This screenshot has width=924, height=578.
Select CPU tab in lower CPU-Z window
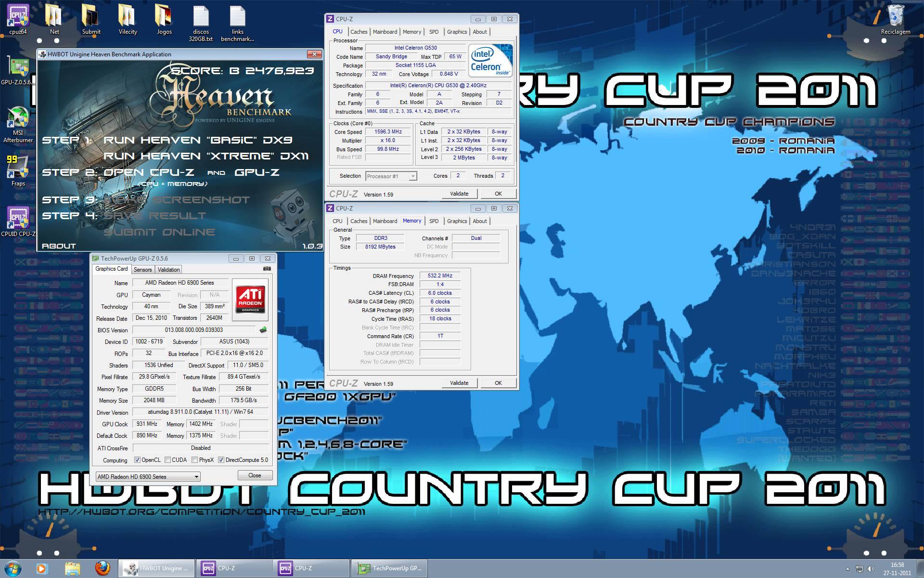tap(338, 221)
